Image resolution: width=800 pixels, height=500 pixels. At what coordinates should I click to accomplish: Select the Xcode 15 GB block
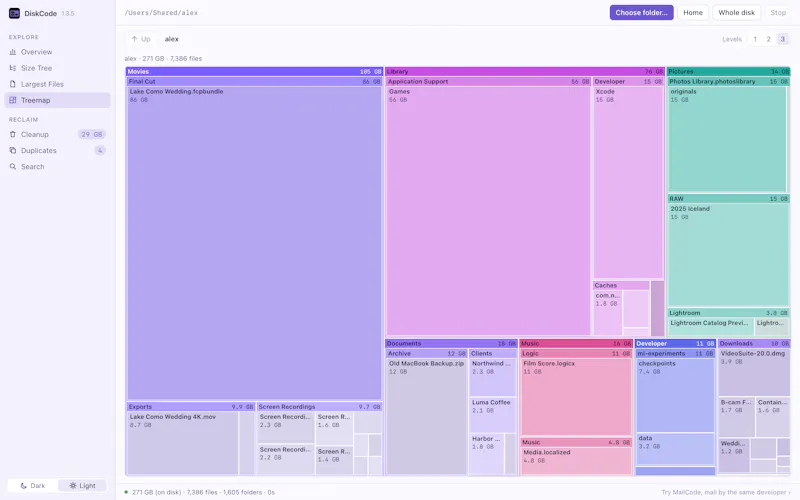[x=628, y=182]
